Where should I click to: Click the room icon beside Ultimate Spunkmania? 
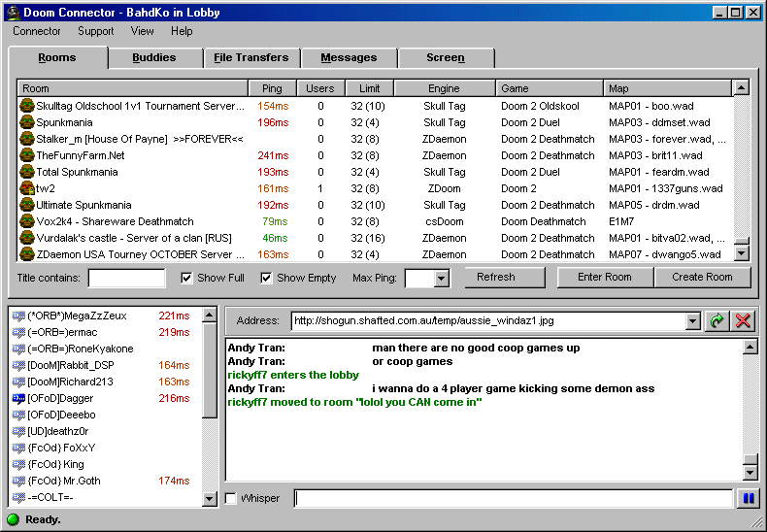point(27,205)
